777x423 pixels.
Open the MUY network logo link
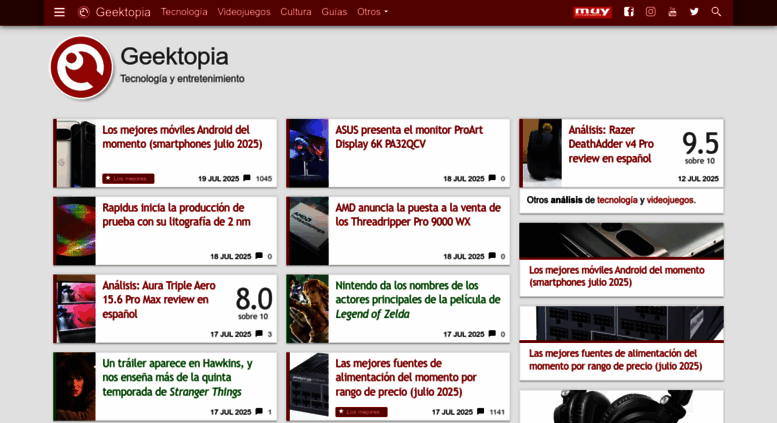coord(592,12)
